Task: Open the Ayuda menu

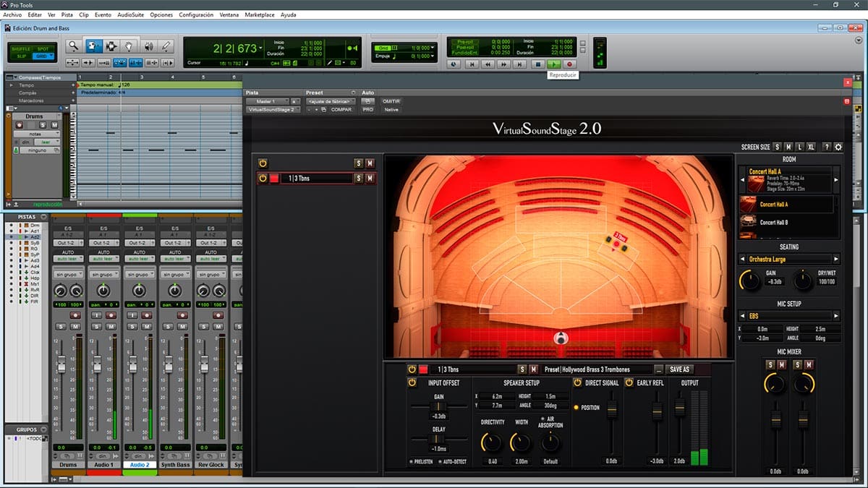Action: click(x=288, y=14)
